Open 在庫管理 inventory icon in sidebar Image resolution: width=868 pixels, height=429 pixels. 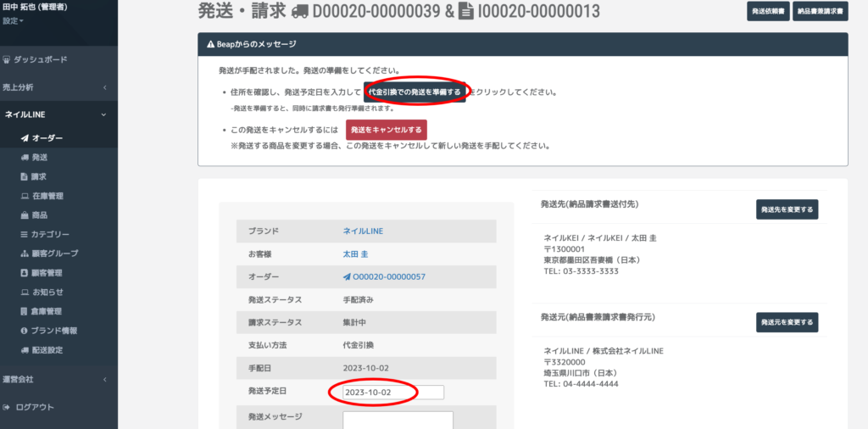click(x=25, y=196)
